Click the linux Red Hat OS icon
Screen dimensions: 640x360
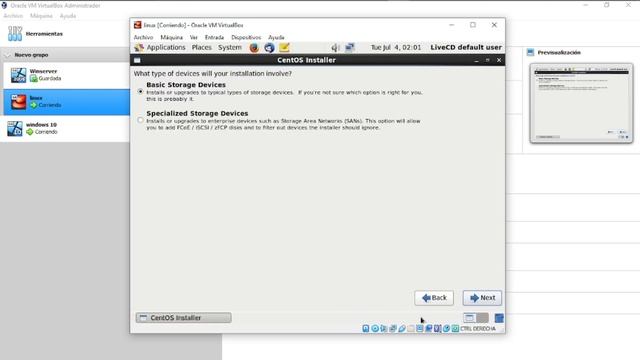tap(18, 102)
